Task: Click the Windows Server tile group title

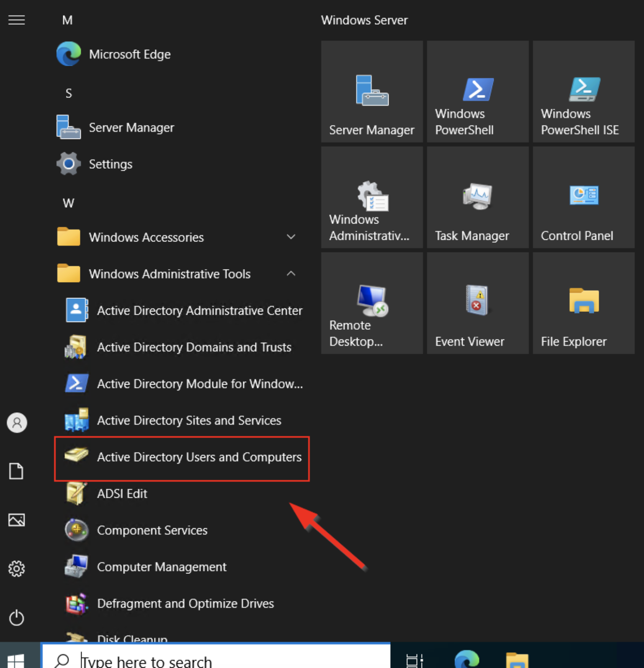Action: click(x=364, y=20)
